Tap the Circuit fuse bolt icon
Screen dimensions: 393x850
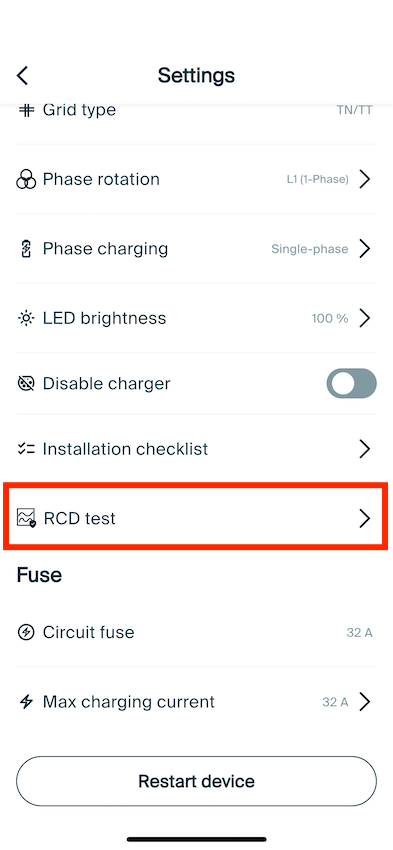tap(25, 633)
